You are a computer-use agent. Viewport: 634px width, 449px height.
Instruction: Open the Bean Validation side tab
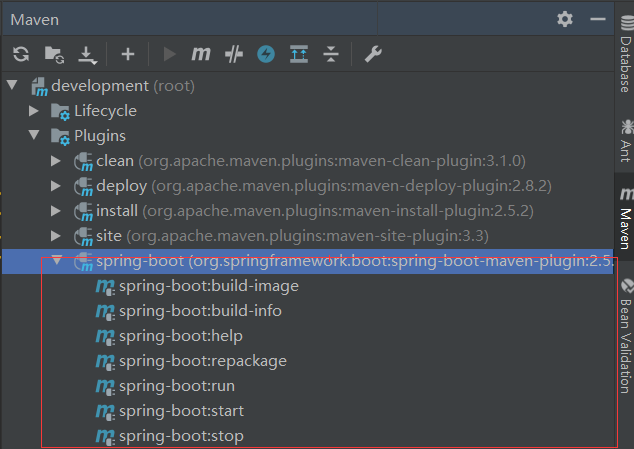coord(626,336)
